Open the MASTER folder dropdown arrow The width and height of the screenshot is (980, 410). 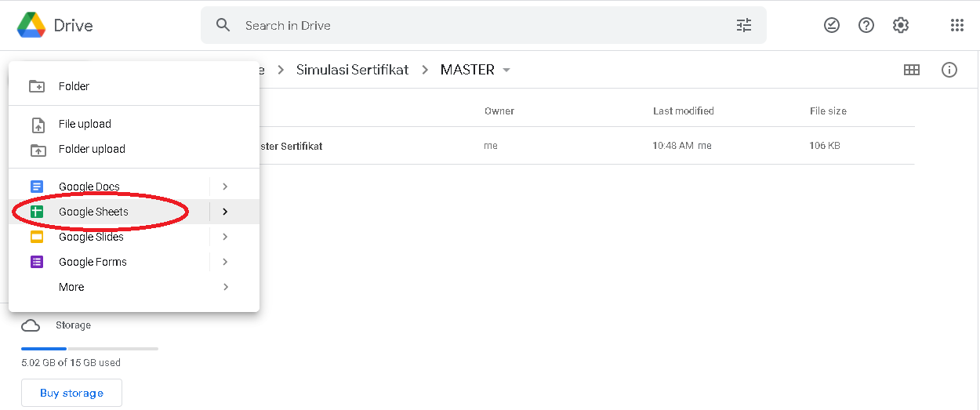(506, 70)
